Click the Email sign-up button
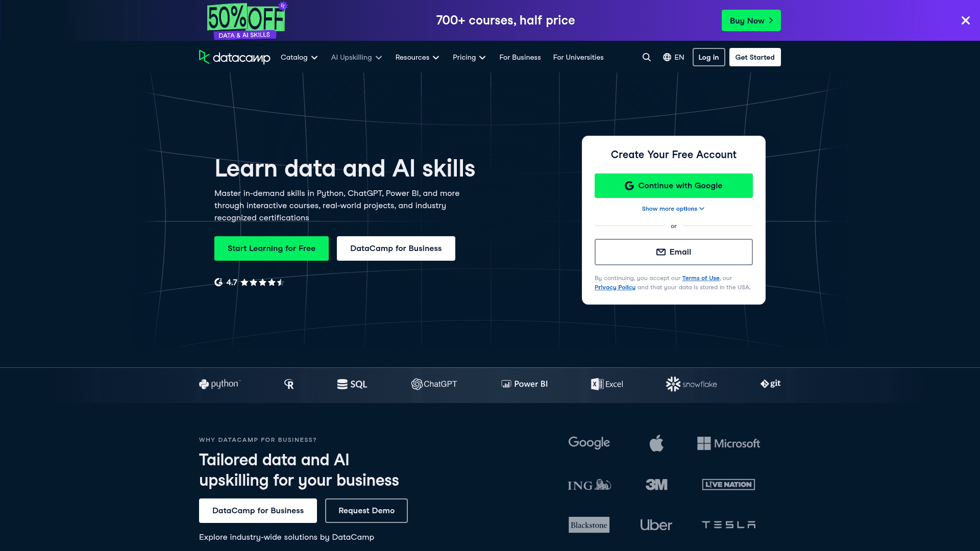The width and height of the screenshot is (980, 551). click(673, 252)
